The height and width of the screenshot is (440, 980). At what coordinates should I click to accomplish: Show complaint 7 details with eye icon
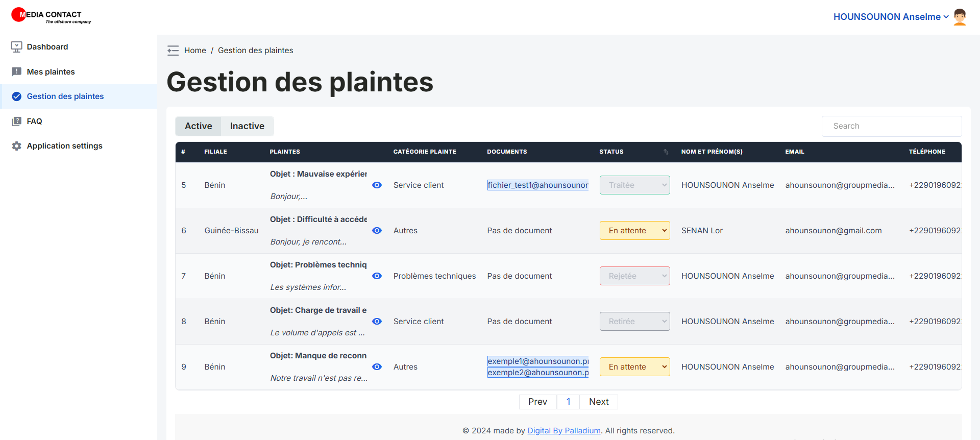(x=377, y=276)
